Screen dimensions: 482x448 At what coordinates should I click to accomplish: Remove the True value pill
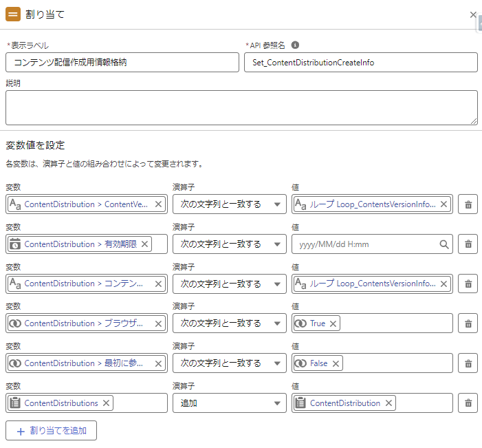tap(333, 323)
